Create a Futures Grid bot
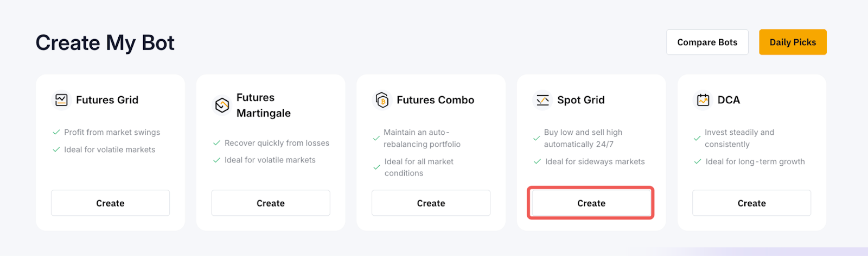This screenshot has height=256, width=868. [110, 203]
